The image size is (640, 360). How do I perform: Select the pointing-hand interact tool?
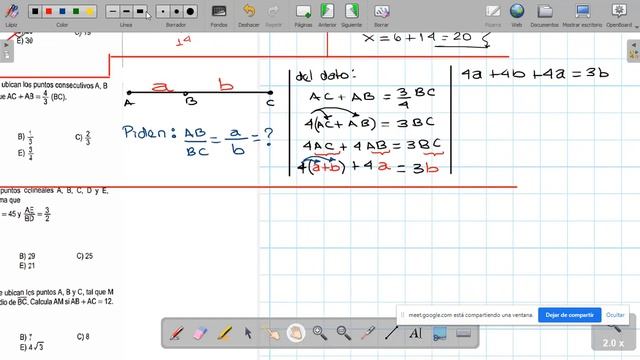tap(272, 333)
